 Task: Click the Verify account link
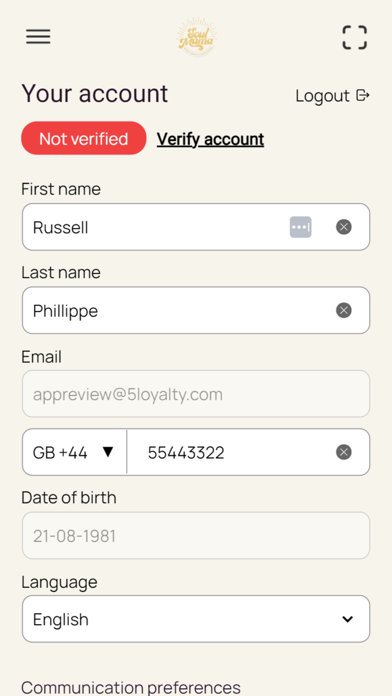coord(210,139)
